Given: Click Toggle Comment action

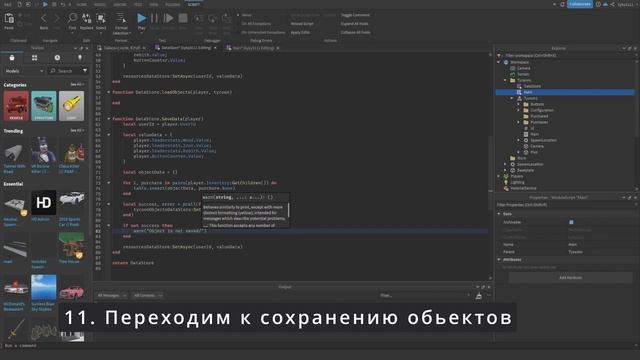Looking at the screenshot, I should (x=355, y=15).
